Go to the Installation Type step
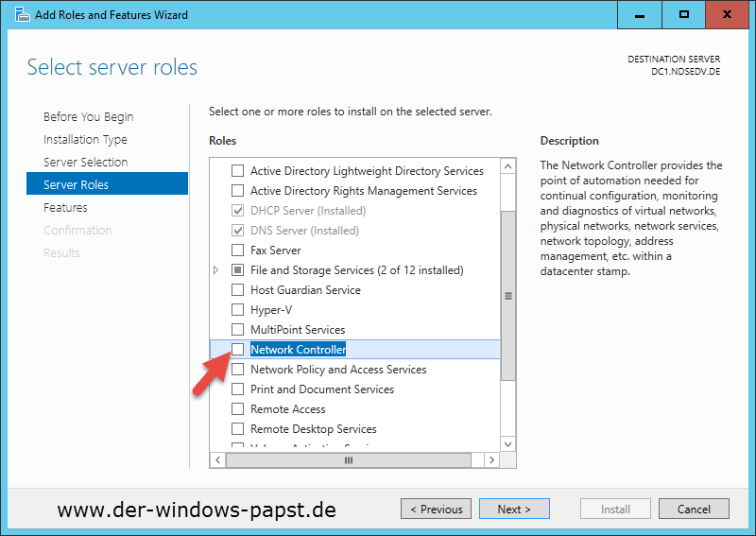Viewport: 756px width, 536px height. (85, 140)
